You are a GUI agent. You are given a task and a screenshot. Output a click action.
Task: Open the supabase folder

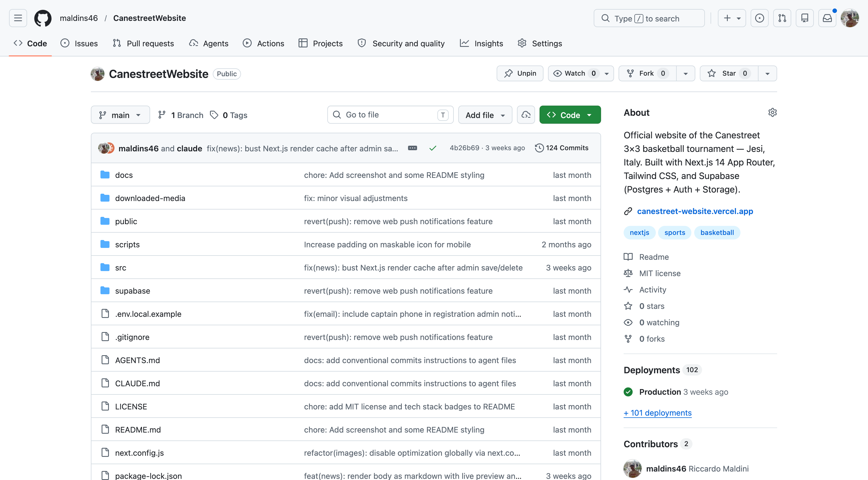coord(132,291)
